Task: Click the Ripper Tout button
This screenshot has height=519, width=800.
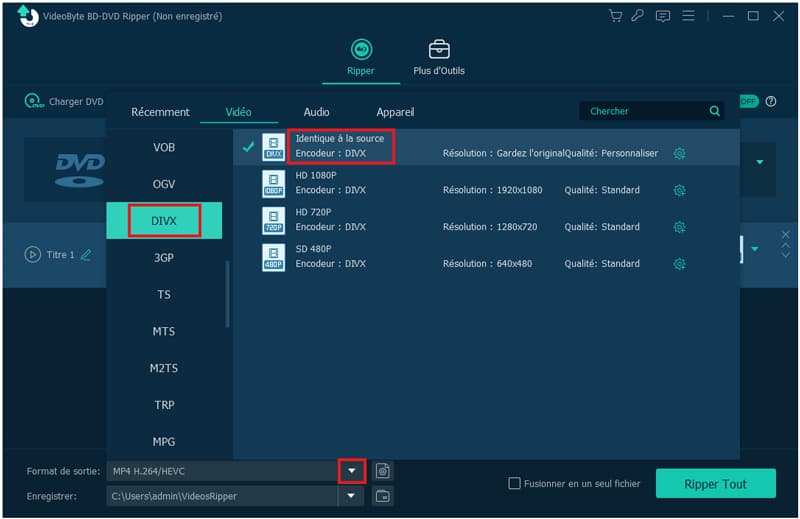Action: (x=715, y=484)
